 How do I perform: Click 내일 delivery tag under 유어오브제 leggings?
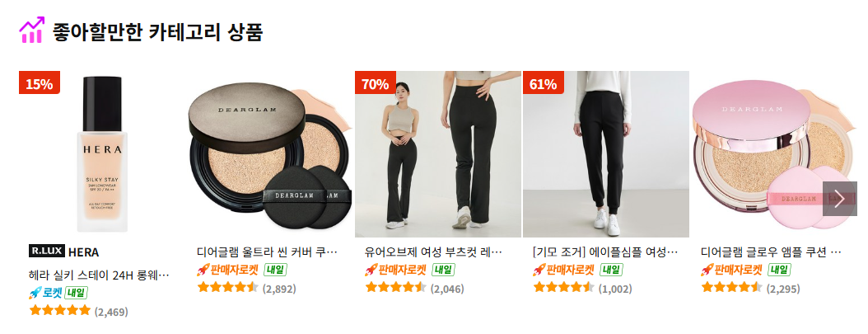click(x=443, y=270)
